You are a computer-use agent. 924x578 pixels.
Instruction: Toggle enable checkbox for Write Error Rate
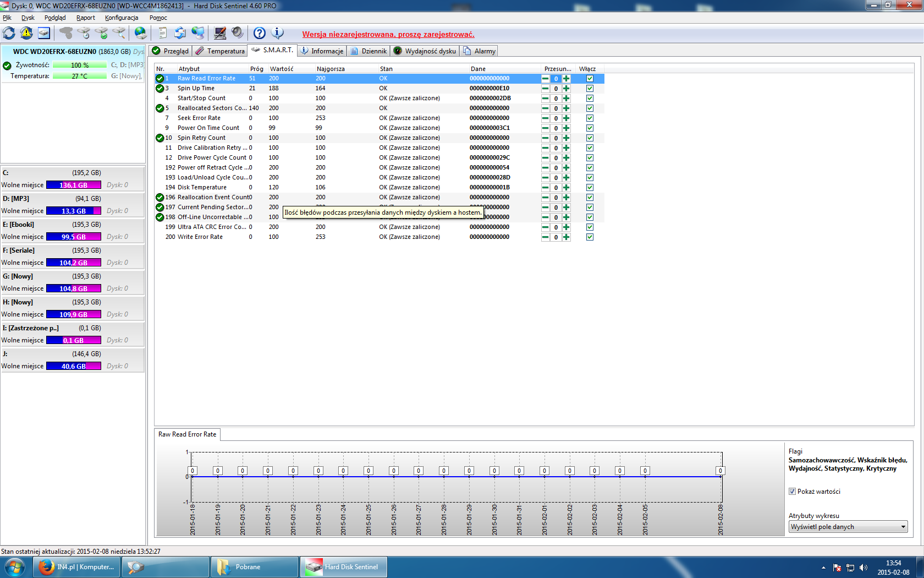590,237
